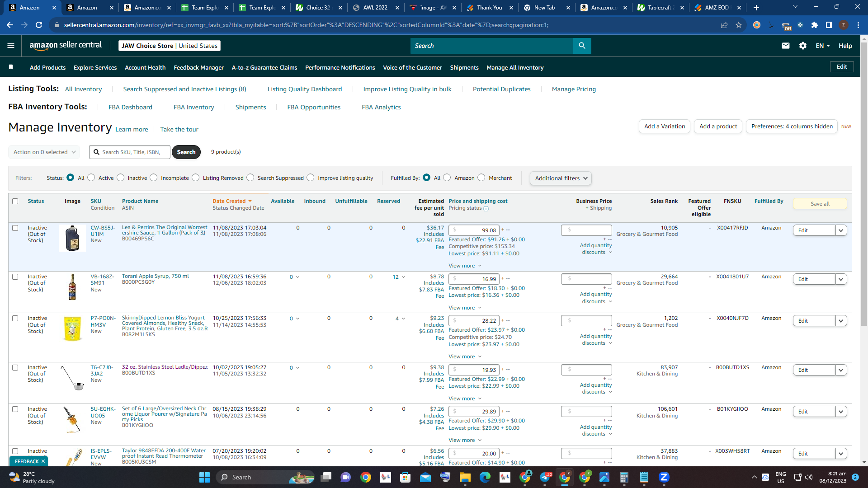This screenshot has height=488, width=868.
Task: Select Inactive status radio button
Action: 121,178
